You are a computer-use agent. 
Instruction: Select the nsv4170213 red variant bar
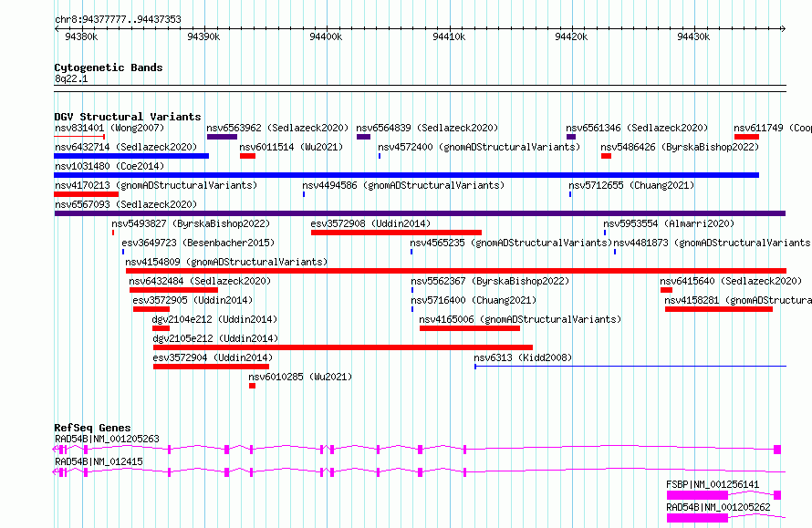pyautogui.click(x=87, y=194)
